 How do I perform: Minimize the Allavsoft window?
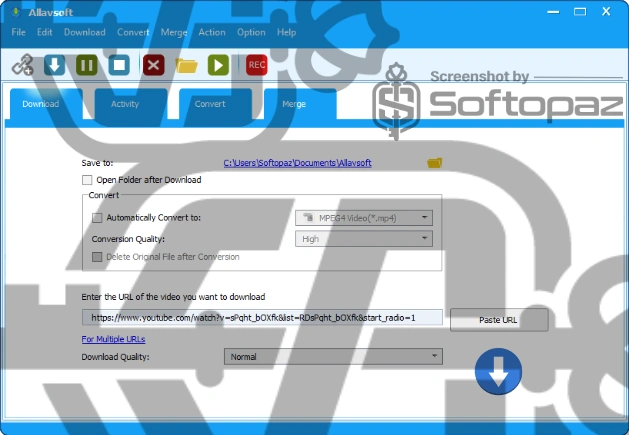(553, 12)
